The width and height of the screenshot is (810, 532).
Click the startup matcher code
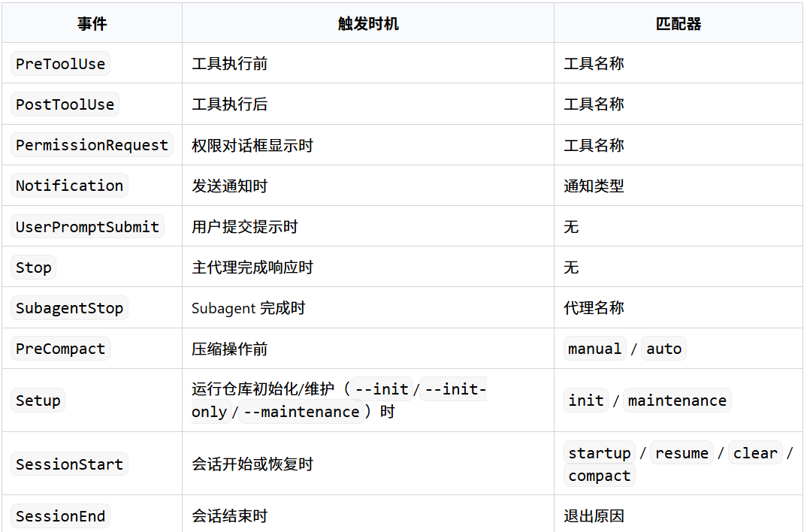600,453
